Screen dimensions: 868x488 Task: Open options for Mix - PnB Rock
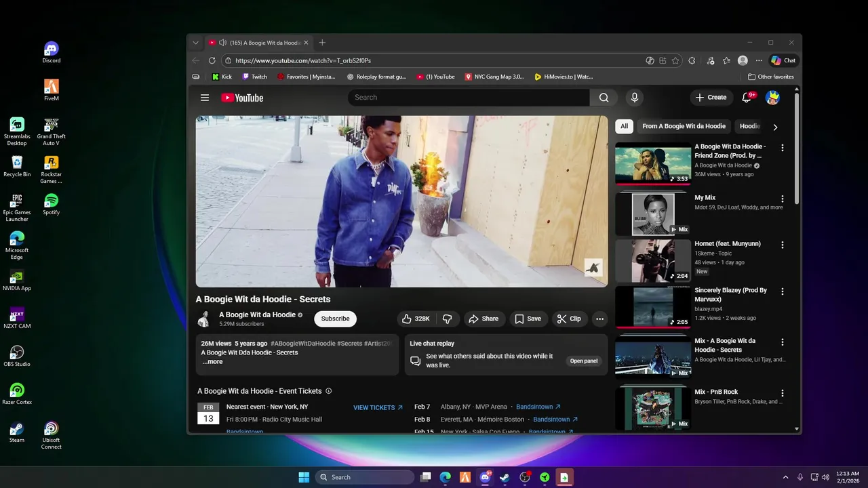click(783, 393)
